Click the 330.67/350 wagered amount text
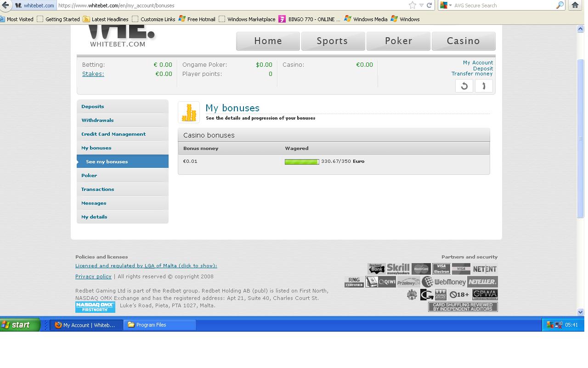The width and height of the screenshot is (588, 368). click(336, 161)
